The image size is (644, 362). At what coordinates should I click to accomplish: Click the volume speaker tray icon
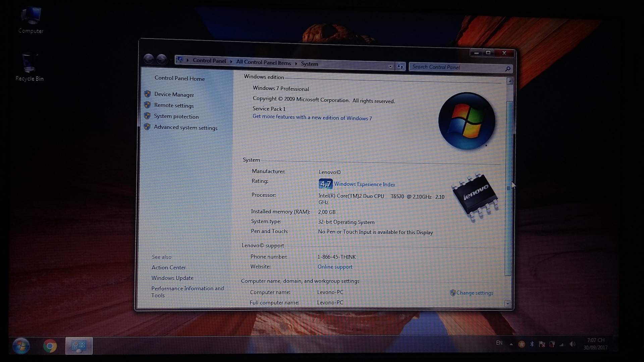(x=572, y=344)
